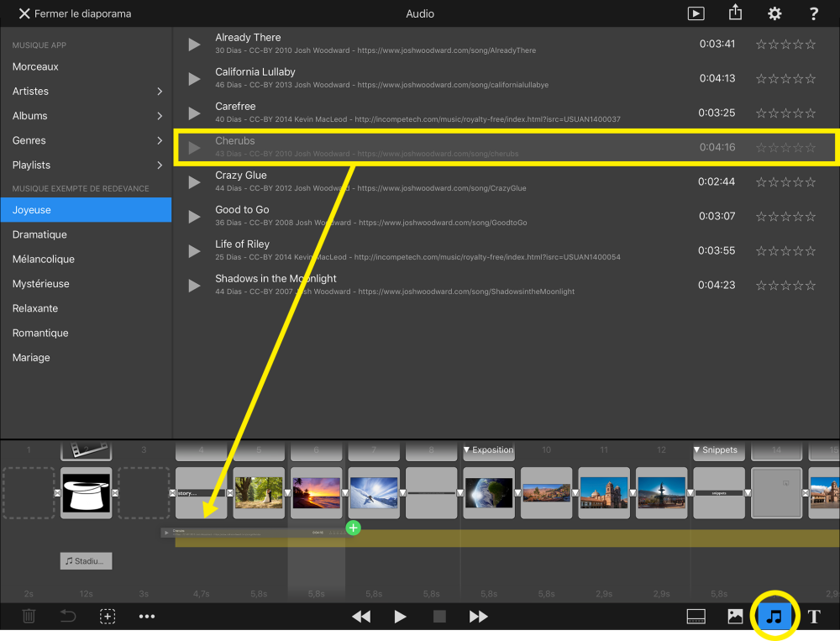The image size is (840, 641).
Task: Play the slideshow from bottom toolbar
Action: [400, 617]
